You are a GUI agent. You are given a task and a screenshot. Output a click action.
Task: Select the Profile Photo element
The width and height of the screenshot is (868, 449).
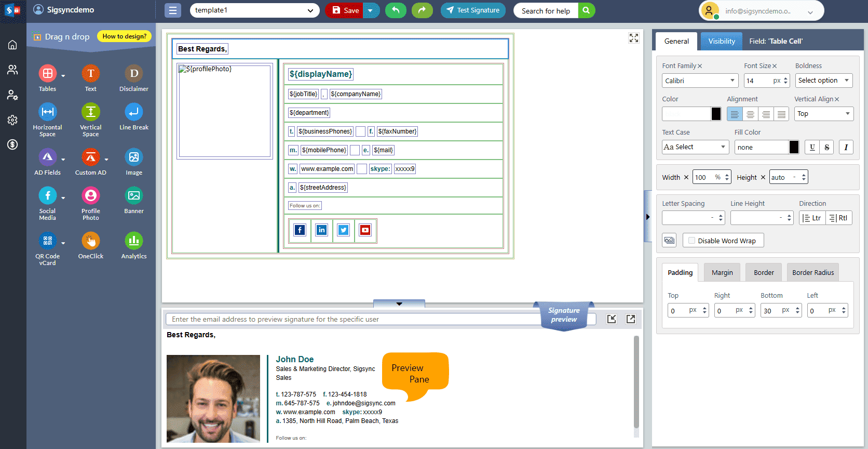90,196
